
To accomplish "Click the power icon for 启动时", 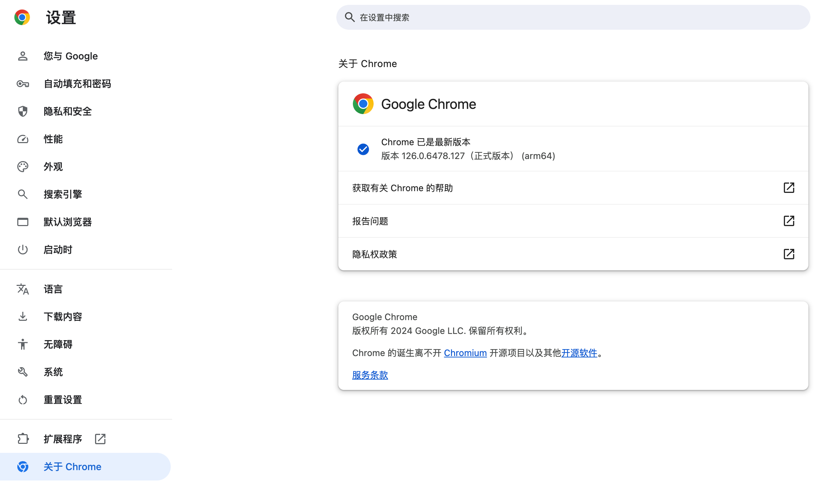I will pyautogui.click(x=23, y=250).
